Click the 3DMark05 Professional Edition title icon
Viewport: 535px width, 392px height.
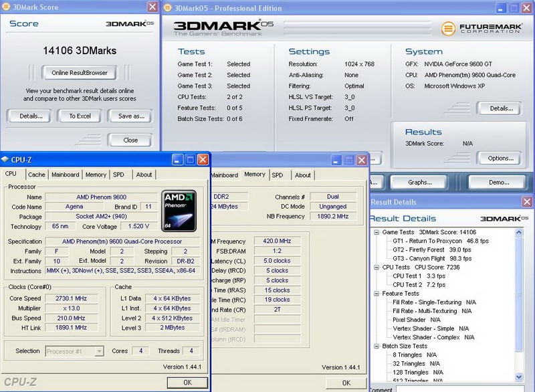click(168, 8)
